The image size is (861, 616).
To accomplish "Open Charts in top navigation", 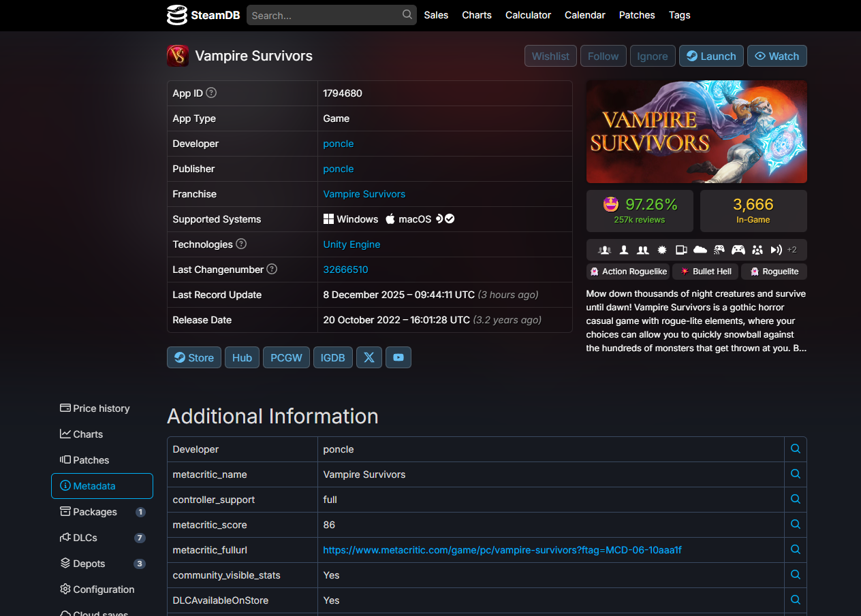I will (477, 15).
